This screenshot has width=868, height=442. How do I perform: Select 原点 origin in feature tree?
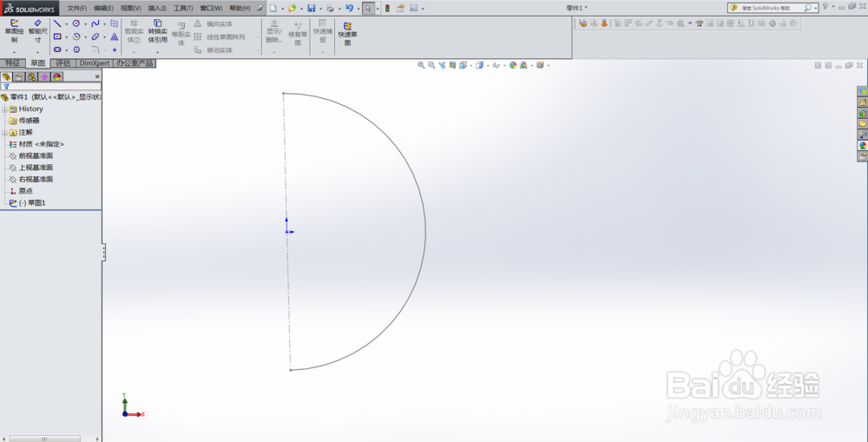[x=25, y=191]
